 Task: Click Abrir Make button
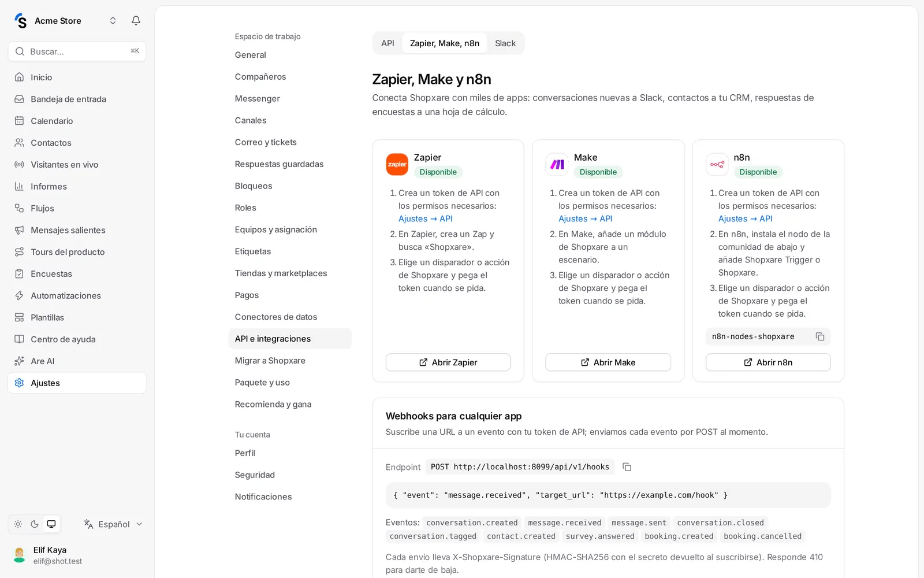608,362
